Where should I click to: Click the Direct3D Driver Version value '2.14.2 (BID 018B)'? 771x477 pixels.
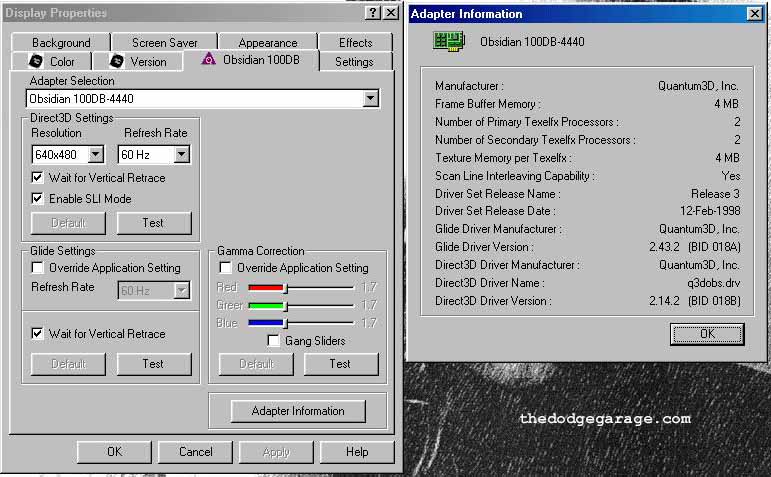tap(695, 301)
